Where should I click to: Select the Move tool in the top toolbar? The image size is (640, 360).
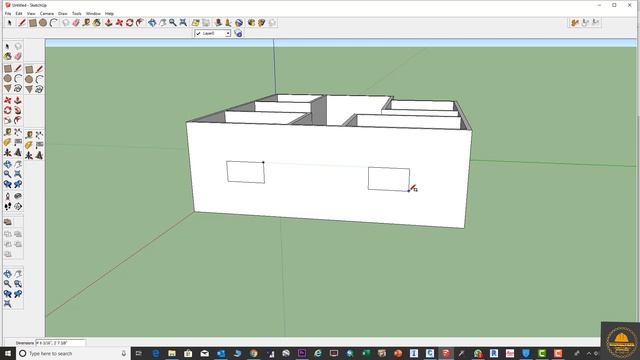[119, 23]
